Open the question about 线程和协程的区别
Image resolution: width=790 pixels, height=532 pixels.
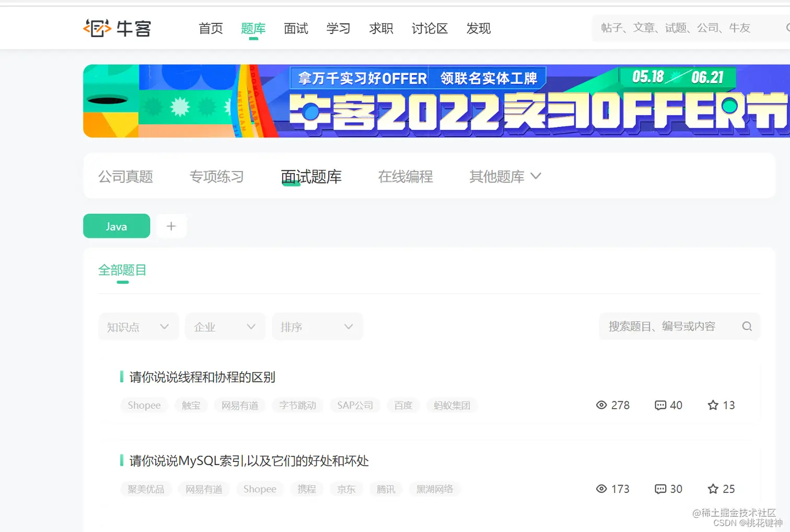(202, 377)
